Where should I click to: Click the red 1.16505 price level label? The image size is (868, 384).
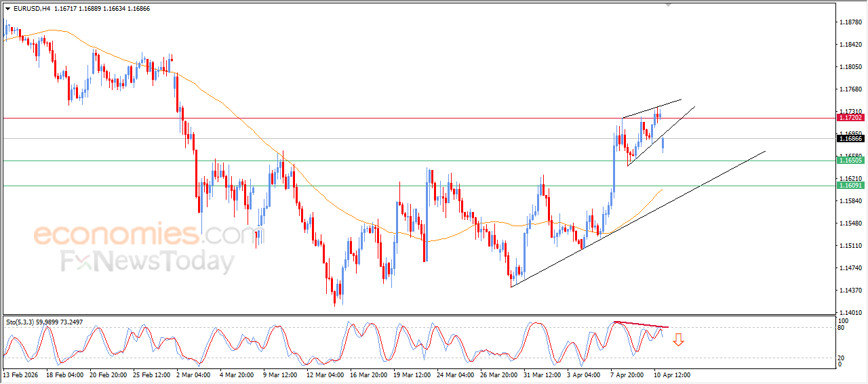point(849,161)
